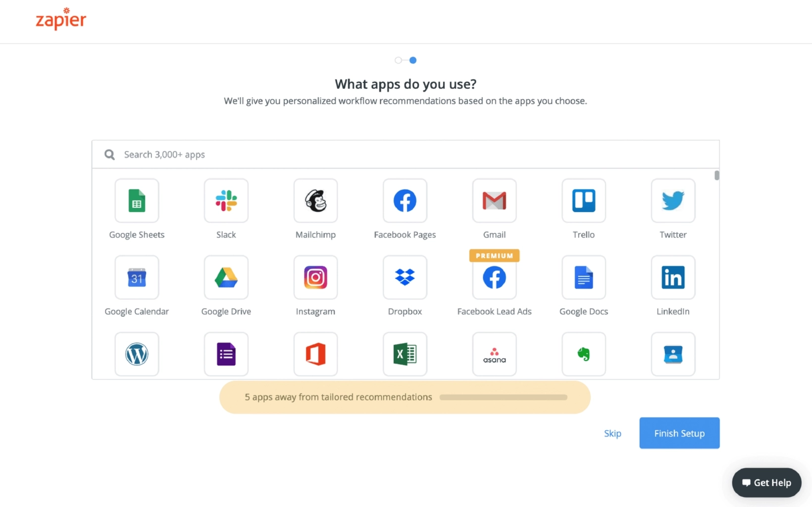
Task: Select the premium Facebook Lead Ads icon
Action: tap(494, 278)
